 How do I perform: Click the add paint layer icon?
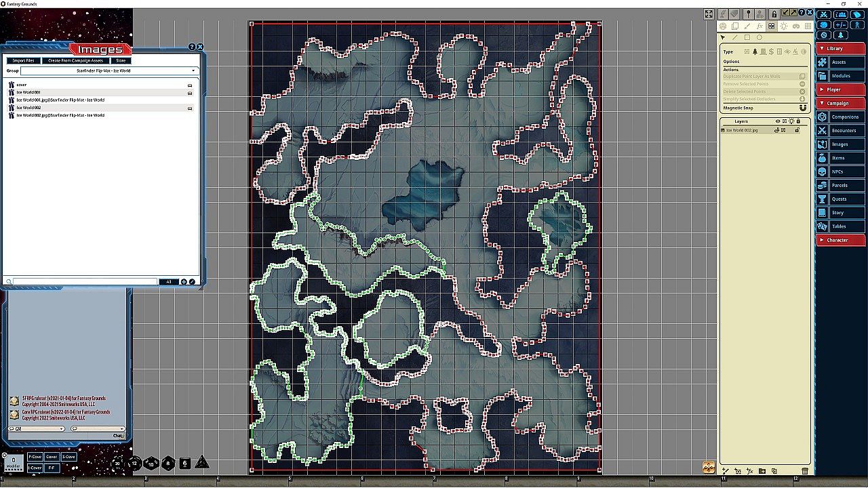coord(725,471)
